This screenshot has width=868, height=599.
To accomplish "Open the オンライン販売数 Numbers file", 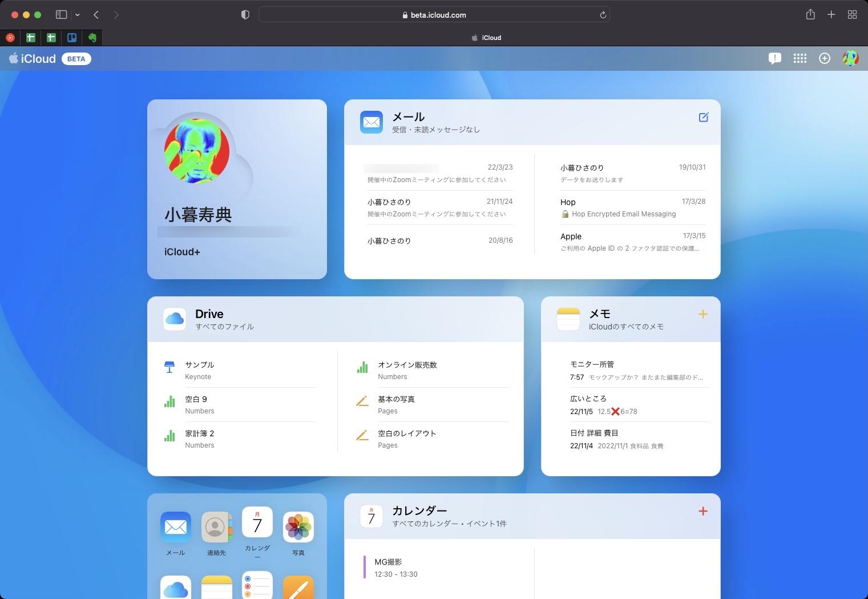I will (432, 370).
